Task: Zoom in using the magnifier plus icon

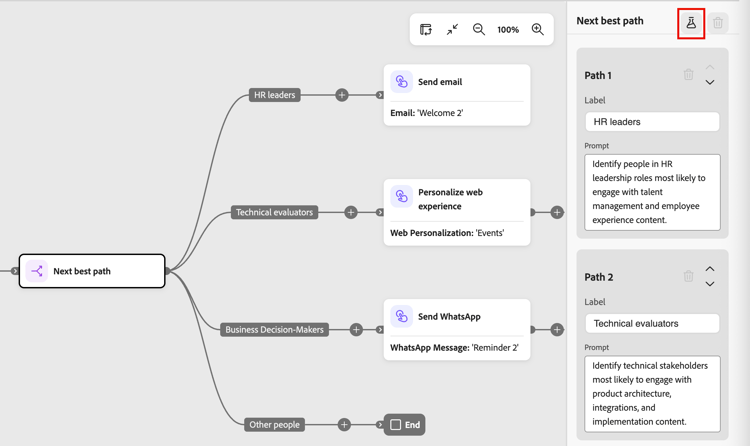Action: [538, 30]
